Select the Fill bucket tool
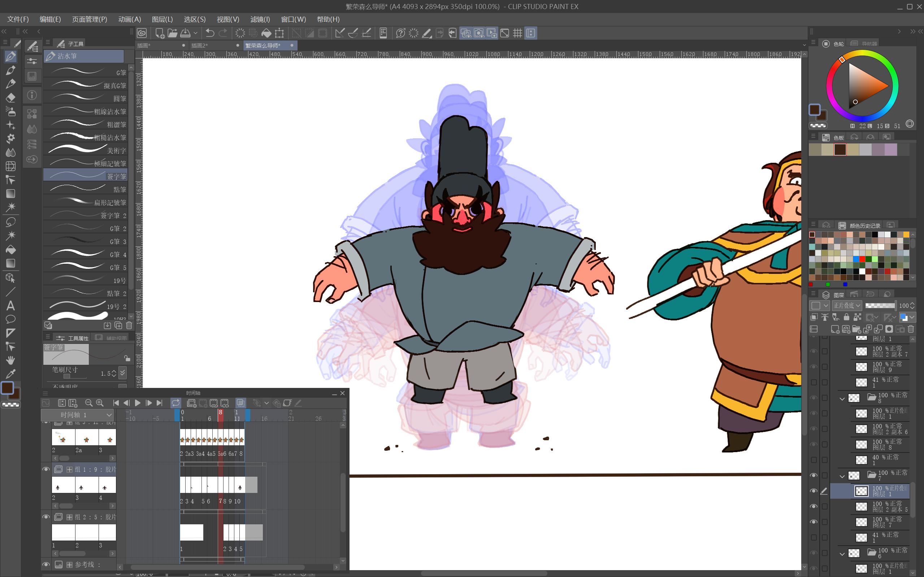Image resolution: width=924 pixels, height=577 pixels. pyautogui.click(x=11, y=250)
